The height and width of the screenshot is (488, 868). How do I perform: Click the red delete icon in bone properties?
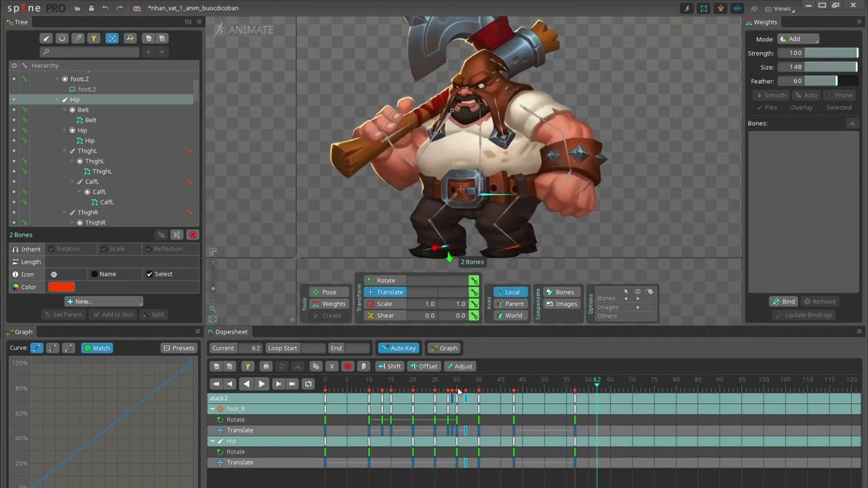coord(193,235)
